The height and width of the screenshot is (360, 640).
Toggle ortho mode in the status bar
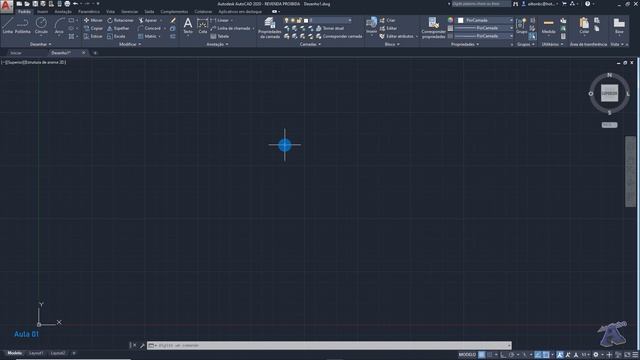click(x=503, y=355)
